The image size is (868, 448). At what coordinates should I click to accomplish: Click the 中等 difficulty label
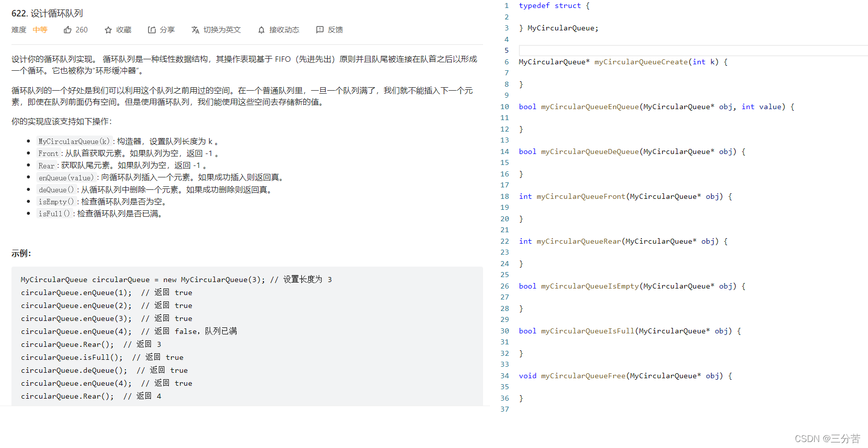[40, 30]
